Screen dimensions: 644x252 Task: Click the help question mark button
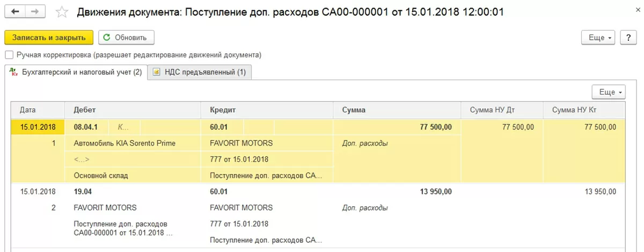click(x=628, y=38)
